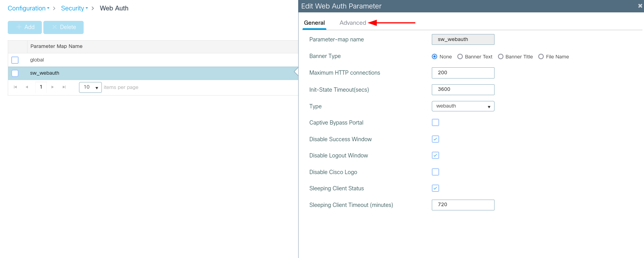Open Security breadcrumb menu
The height and width of the screenshot is (258, 644).
pos(74,8)
